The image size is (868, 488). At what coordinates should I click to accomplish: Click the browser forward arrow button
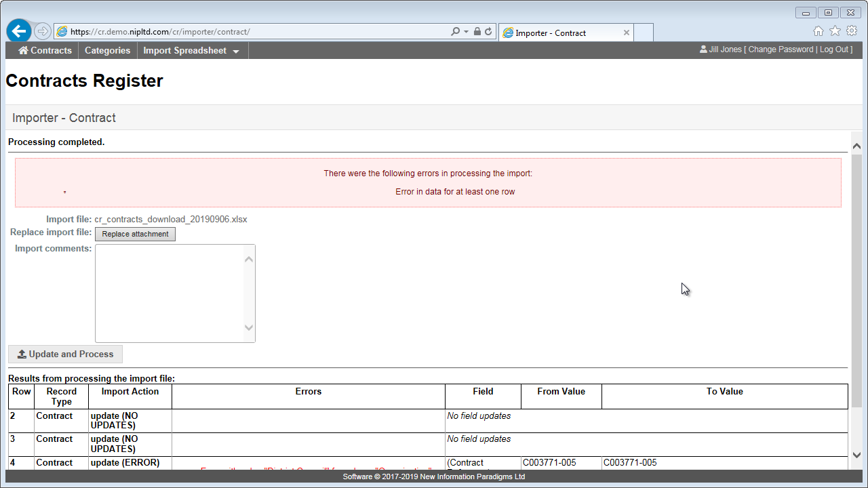point(42,31)
